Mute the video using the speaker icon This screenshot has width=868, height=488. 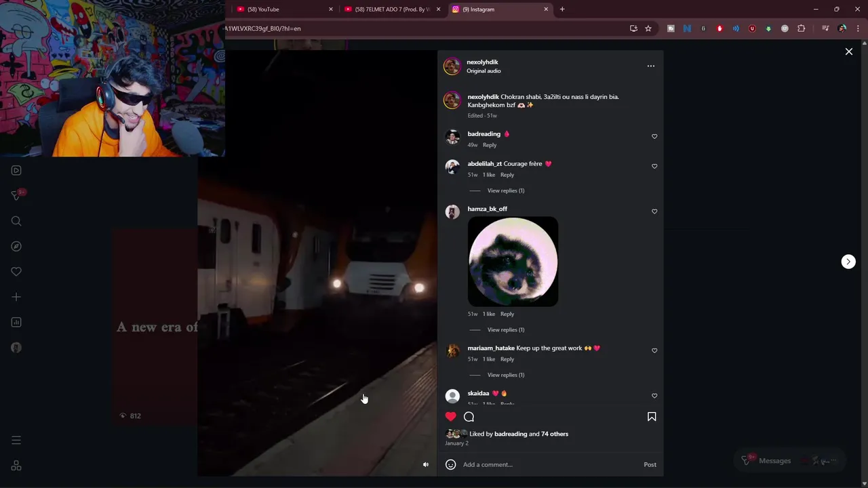click(426, 464)
